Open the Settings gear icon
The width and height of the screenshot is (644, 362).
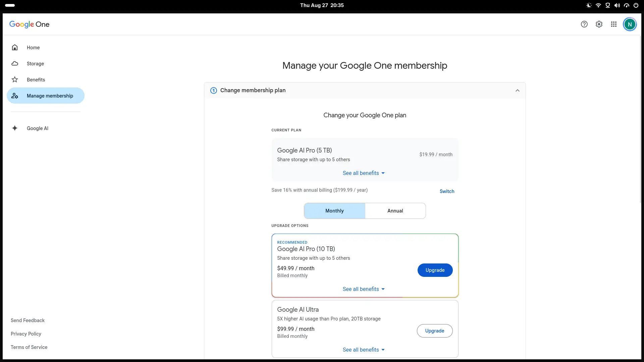599,24
